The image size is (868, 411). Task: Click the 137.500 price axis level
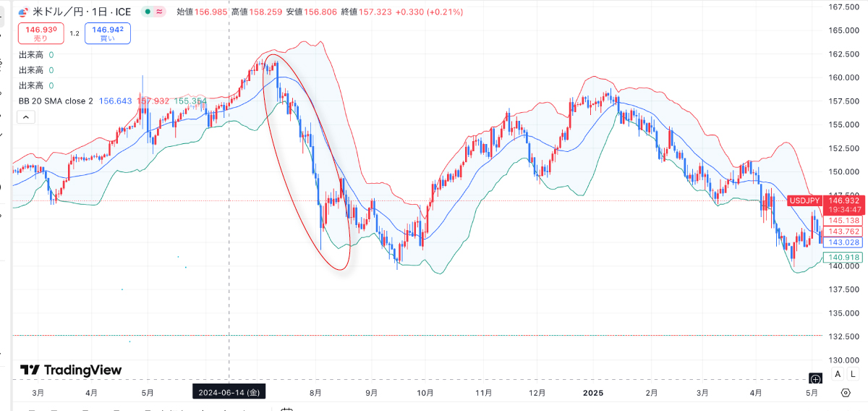(843, 289)
